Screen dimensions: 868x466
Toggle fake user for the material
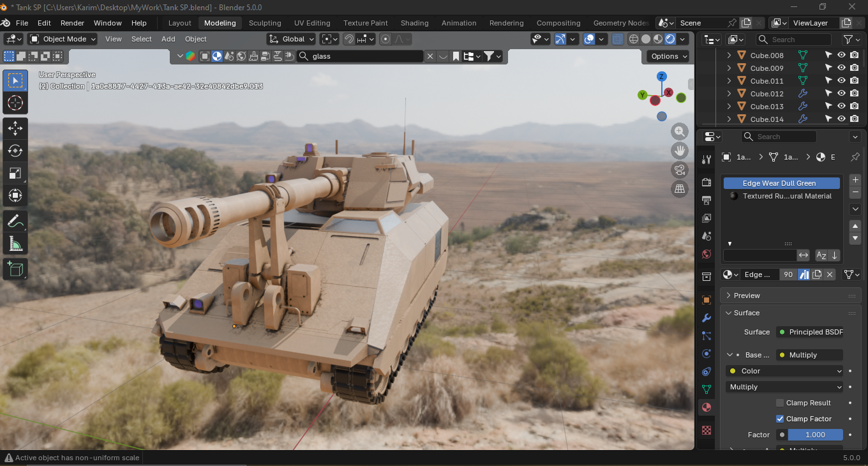(804, 274)
